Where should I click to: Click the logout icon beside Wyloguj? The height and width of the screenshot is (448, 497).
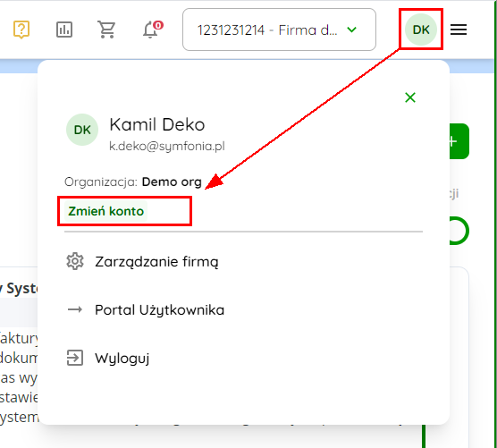(x=75, y=358)
